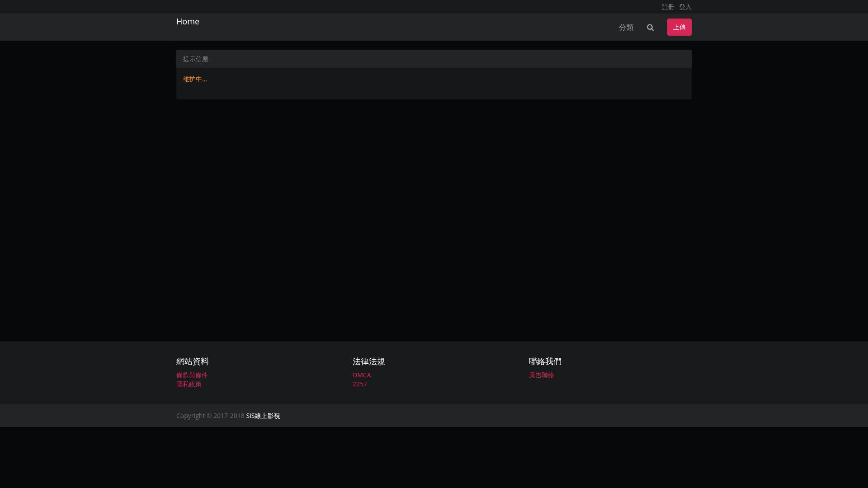Click the orange 维护中... message

(x=195, y=79)
